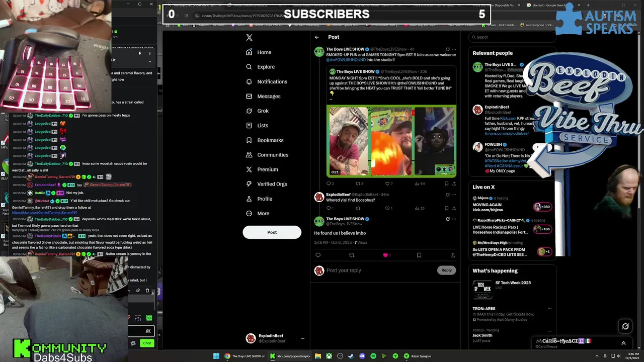This screenshot has height=362, width=644.
Task: Expand the CaRlo messages drawer chevron
Action: pyautogui.click(x=623, y=343)
